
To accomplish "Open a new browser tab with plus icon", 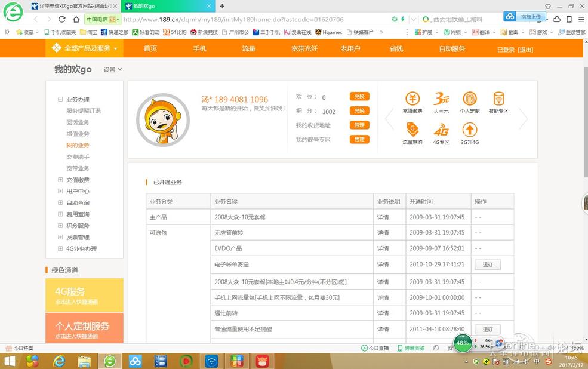I will pos(222,6).
